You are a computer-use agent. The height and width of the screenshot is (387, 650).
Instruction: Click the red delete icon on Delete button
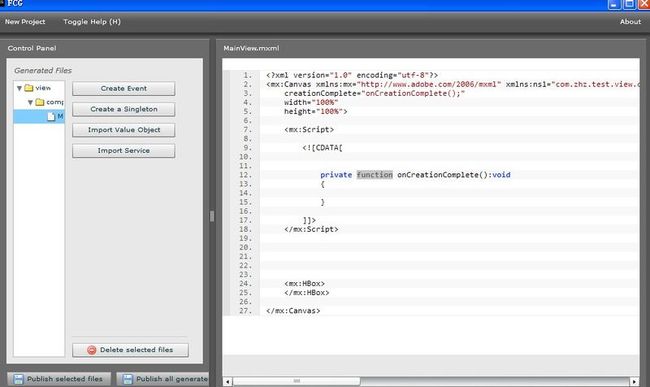tap(92, 350)
